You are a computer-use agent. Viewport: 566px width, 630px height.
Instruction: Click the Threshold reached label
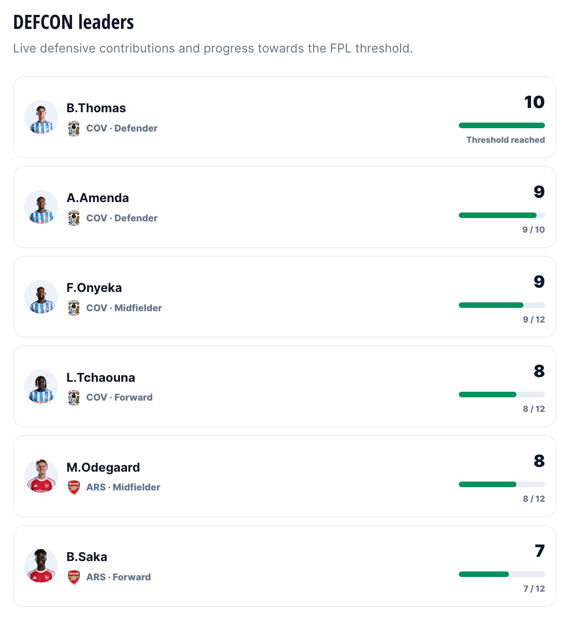tap(505, 140)
